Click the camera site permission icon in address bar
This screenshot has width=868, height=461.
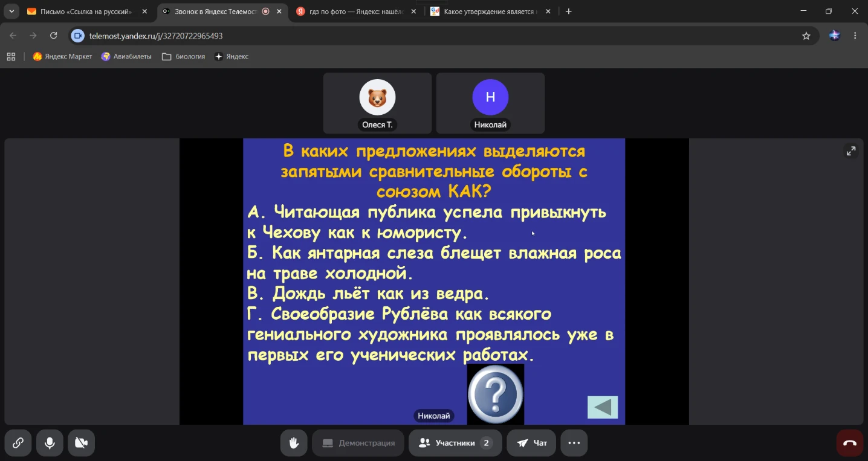pyautogui.click(x=78, y=36)
